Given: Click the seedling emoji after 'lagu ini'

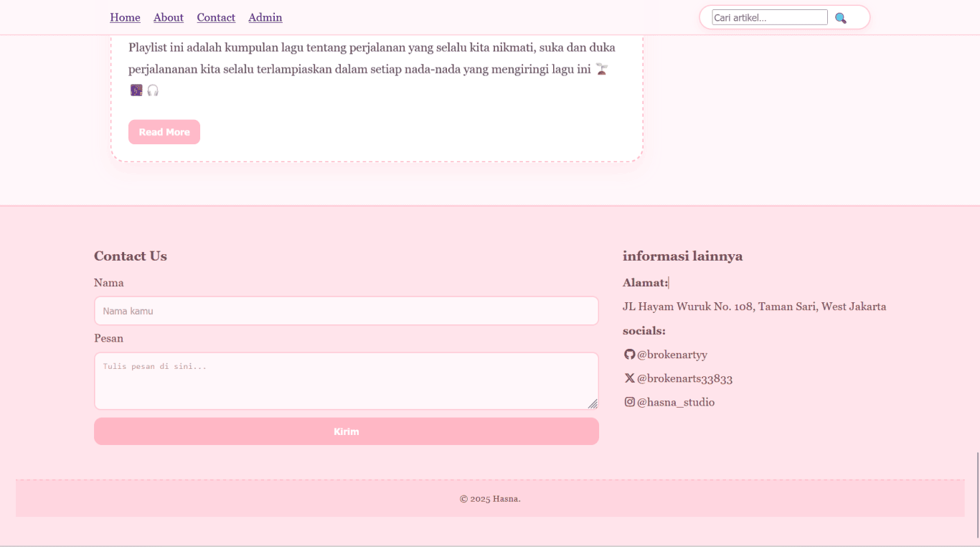Looking at the screenshot, I should click(x=602, y=69).
